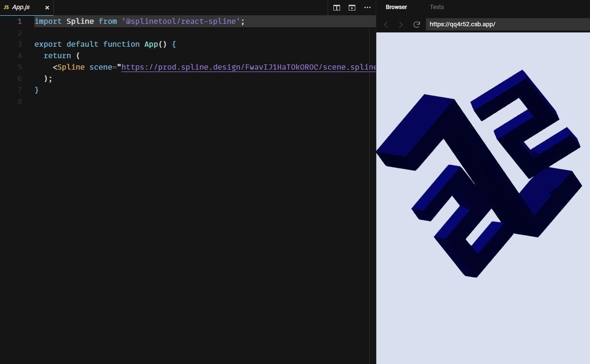Click the JS file type icon on App.js tab
This screenshot has height=364, width=590.
(x=6, y=8)
